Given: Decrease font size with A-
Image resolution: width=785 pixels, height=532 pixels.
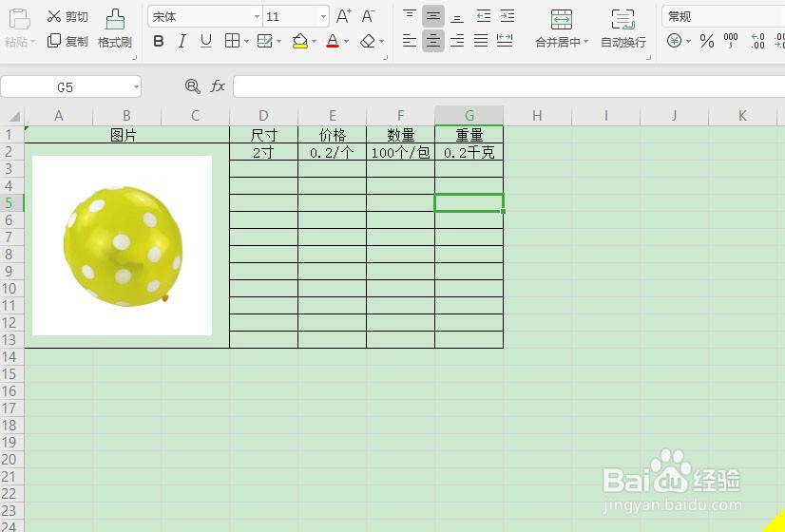Looking at the screenshot, I should [x=368, y=16].
